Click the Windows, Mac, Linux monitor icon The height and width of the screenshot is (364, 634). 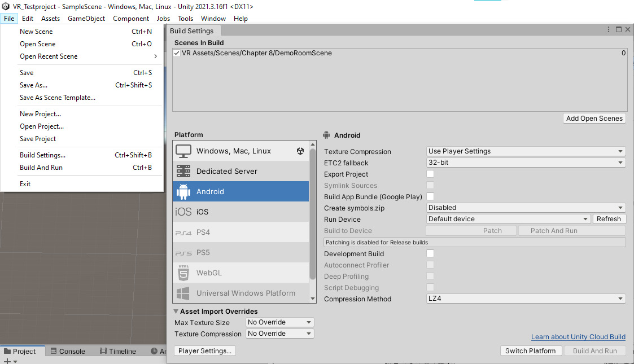pyautogui.click(x=183, y=151)
